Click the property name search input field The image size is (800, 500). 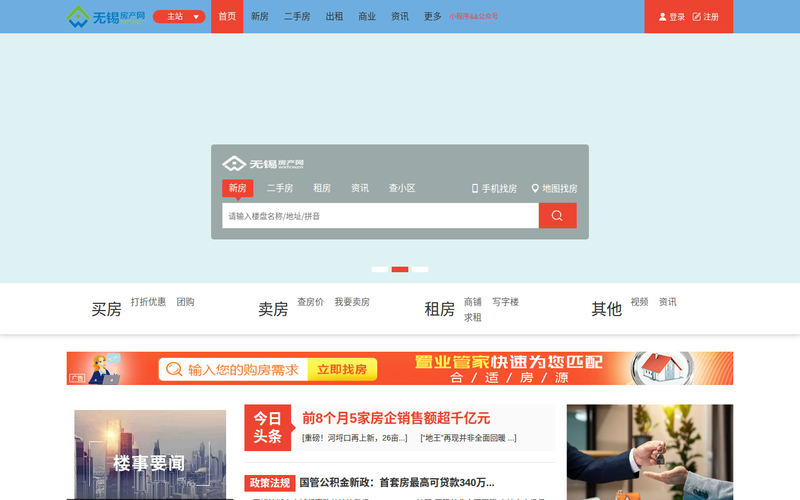point(381,216)
